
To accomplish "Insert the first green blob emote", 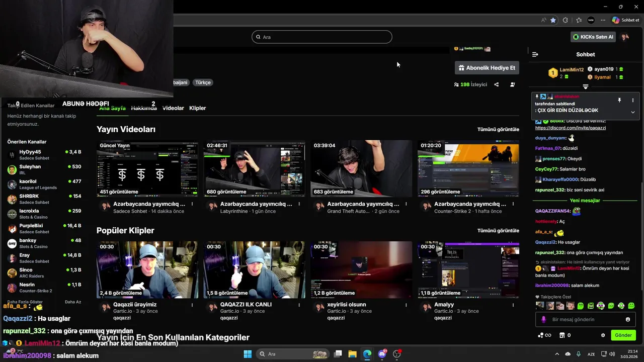I will pyautogui.click(x=580, y=306).
